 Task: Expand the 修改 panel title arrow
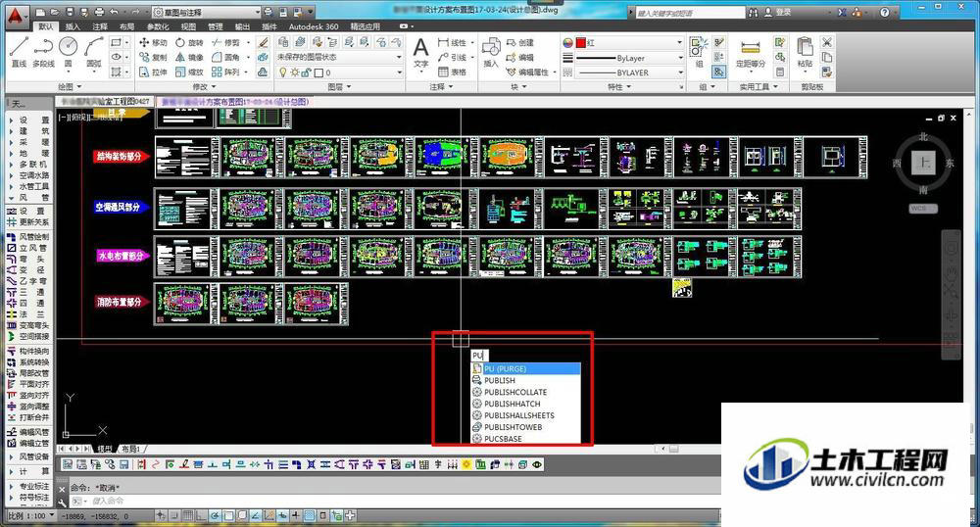click(x=214, y=87)
